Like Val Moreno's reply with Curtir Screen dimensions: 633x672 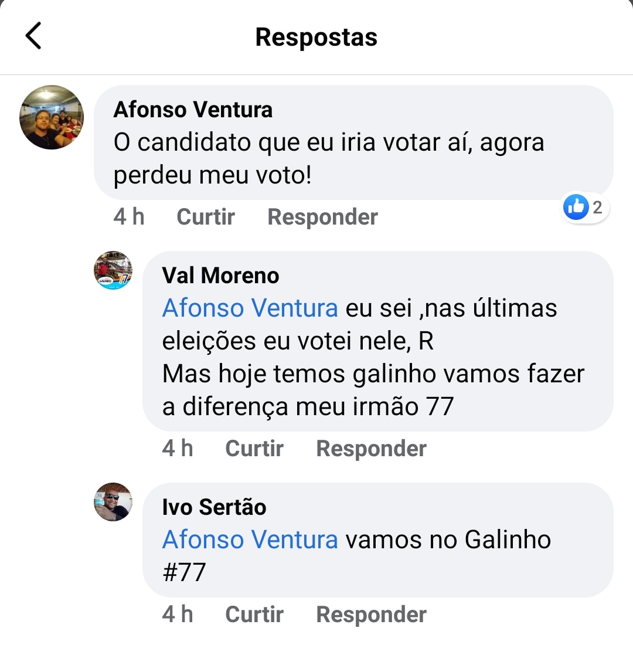(254, 449)
